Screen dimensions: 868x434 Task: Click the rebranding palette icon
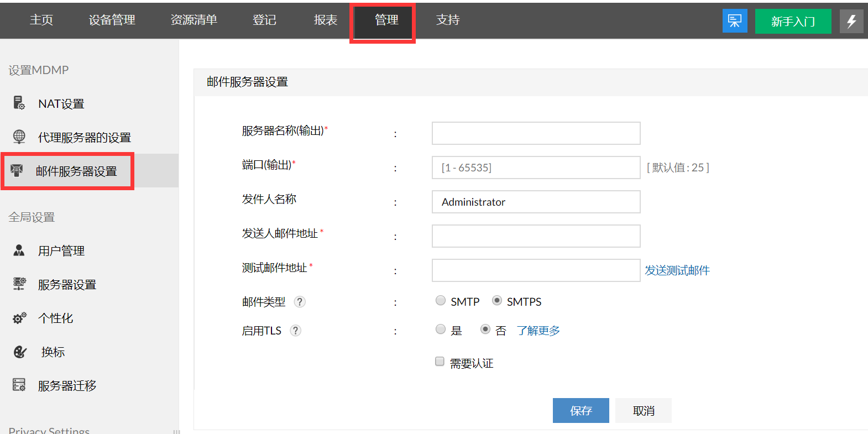19,352
